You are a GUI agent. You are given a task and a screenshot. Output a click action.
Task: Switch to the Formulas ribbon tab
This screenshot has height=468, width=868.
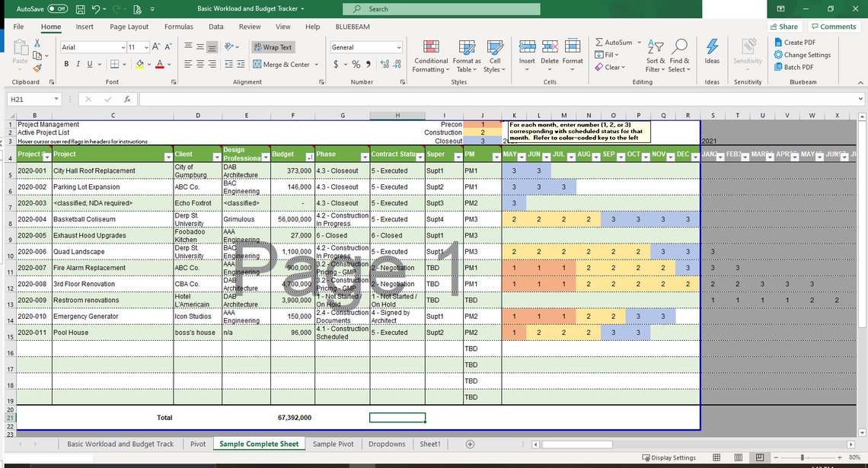[178, 26]
